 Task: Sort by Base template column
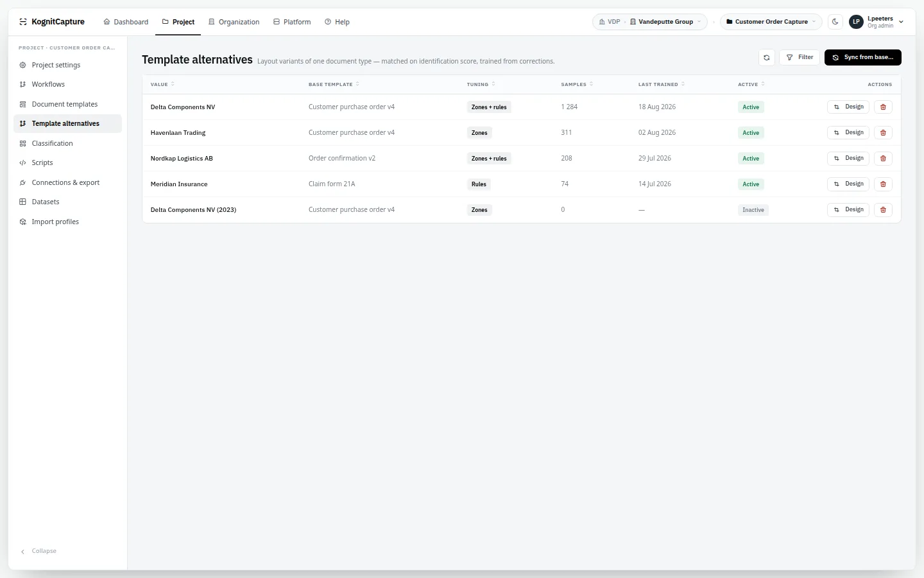(334, 84)
